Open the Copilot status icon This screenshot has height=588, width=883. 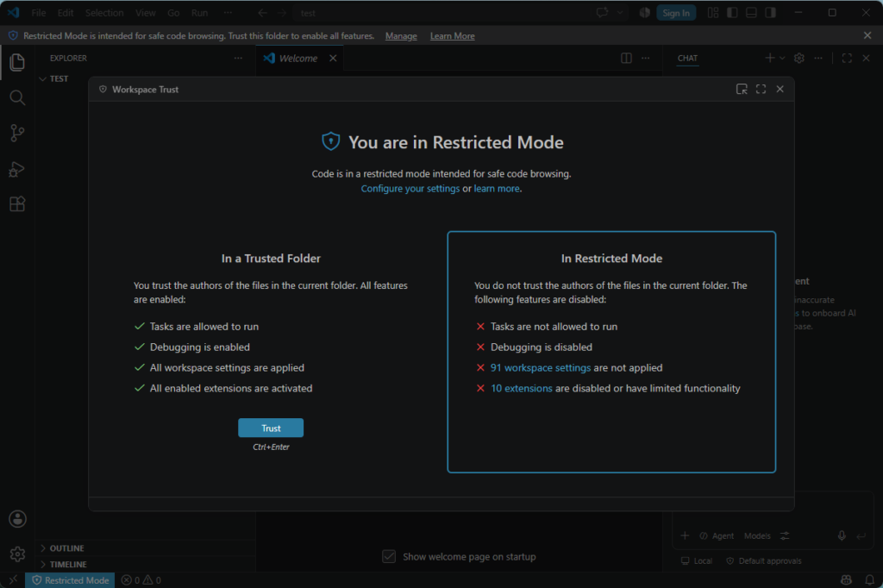coord(846,579)
